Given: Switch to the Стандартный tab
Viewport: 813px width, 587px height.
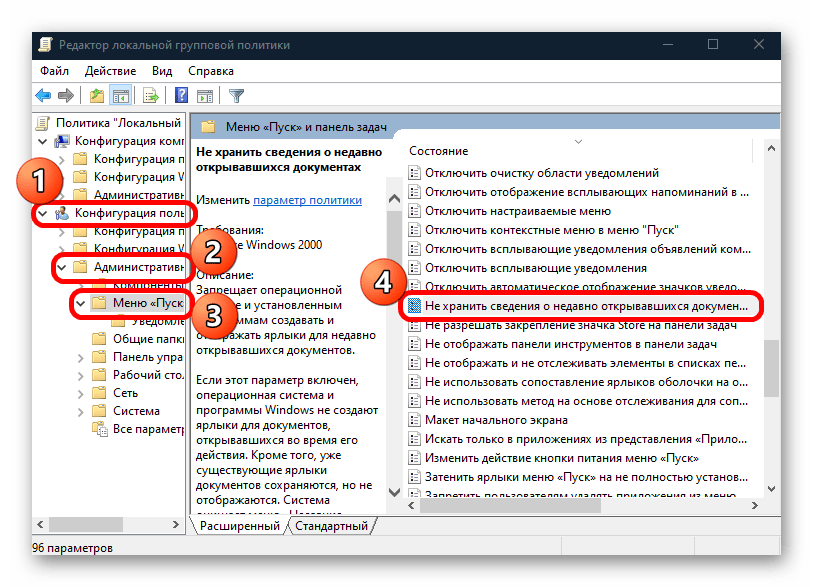Looking at the screenshot, I should coord(332,526).
